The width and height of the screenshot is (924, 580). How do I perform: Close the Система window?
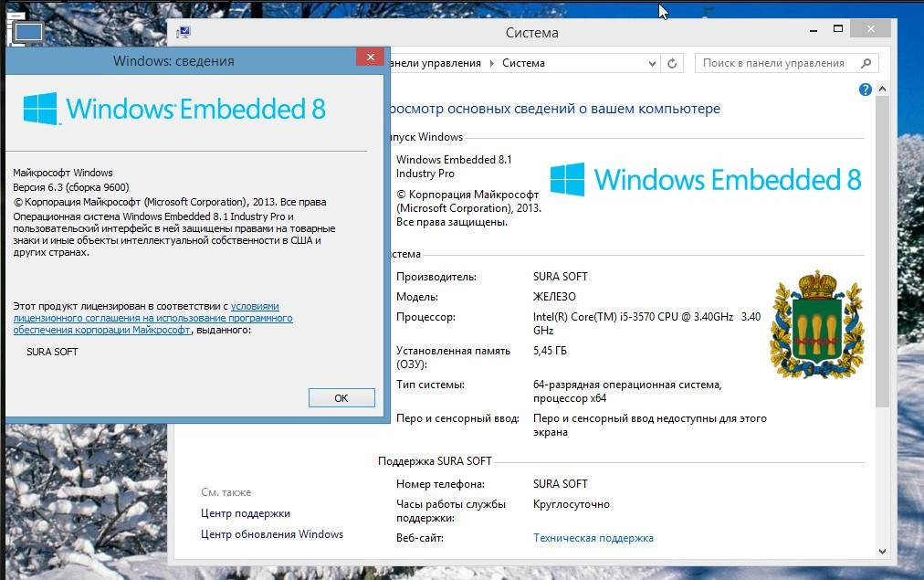pyautogui.click(x=871, y=28)
